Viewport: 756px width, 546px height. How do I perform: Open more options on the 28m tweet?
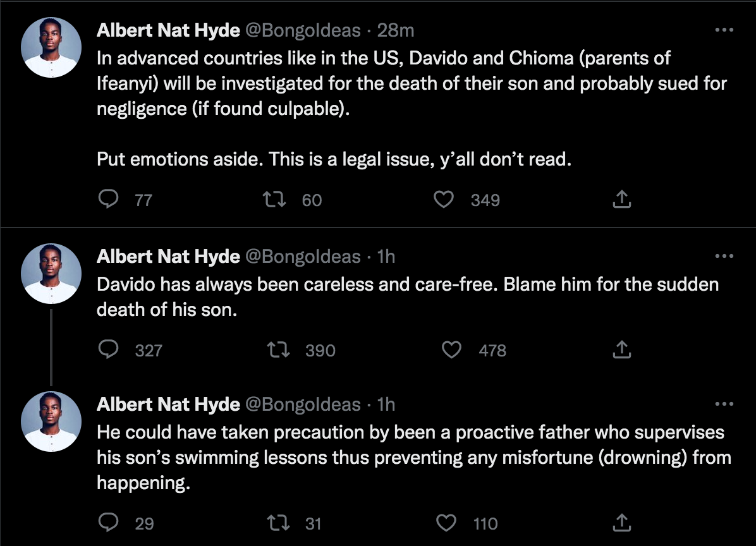pyautogui.click(x=723, y=30)
